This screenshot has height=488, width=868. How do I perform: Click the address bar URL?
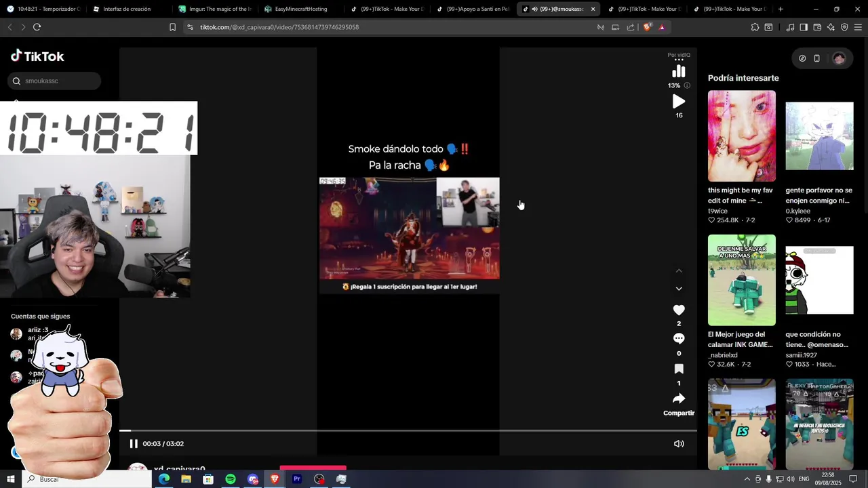pos(279,27)
